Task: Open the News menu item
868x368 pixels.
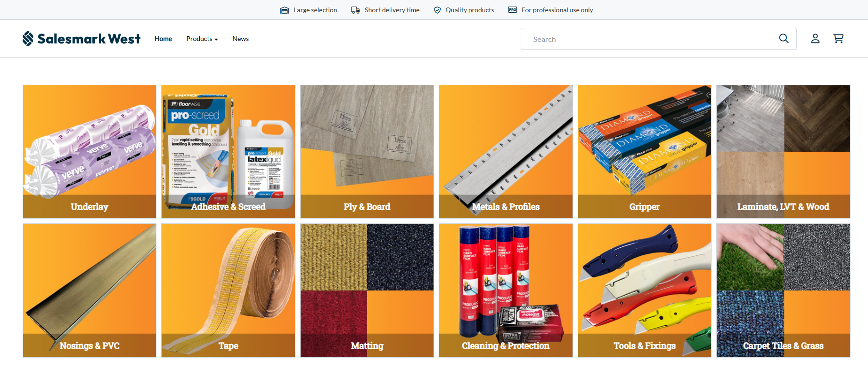Action: coord(240,39)
